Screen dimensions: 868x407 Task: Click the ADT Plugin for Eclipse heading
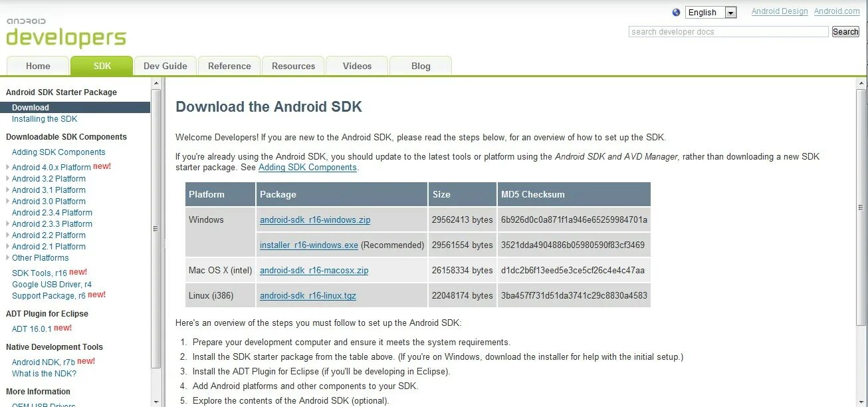tap(47, 314)
